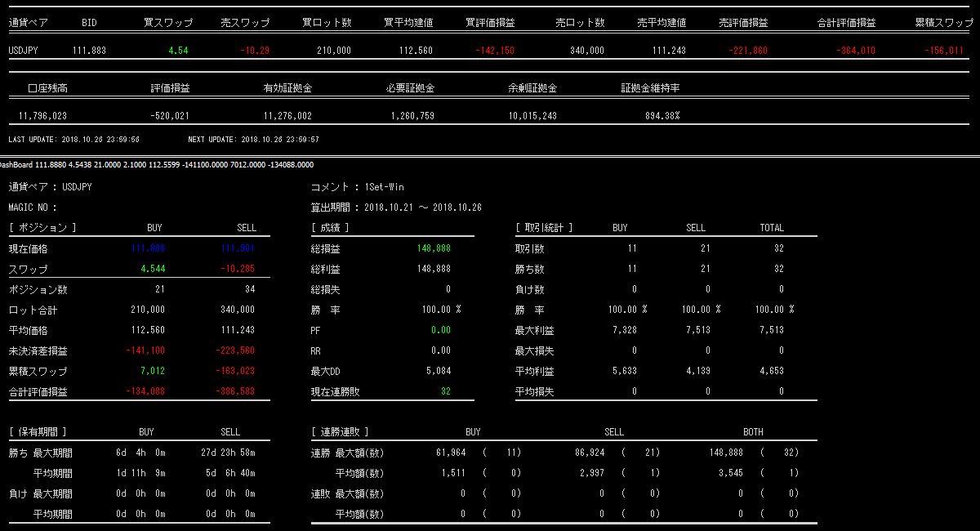The width and height of the screenshot is (980, 531).
Task: Click the 通貨ペア column header in top table
Action: click(24, 24)
